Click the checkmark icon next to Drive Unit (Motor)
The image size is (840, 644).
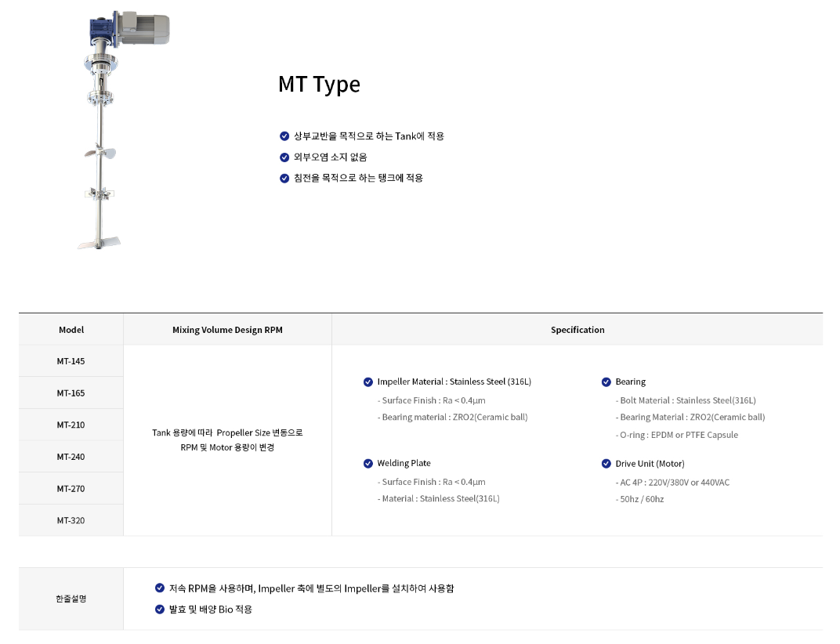click(606, 464)
